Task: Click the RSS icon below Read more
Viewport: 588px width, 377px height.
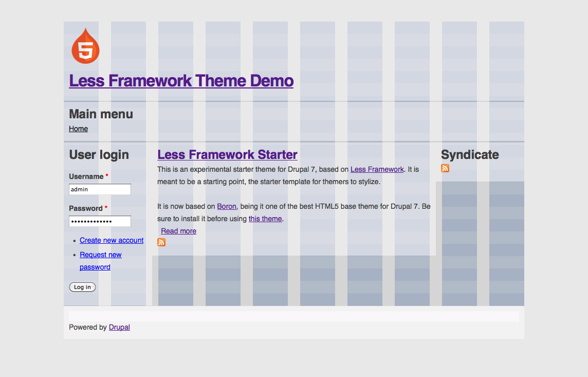Action: (x=161, y=242)
